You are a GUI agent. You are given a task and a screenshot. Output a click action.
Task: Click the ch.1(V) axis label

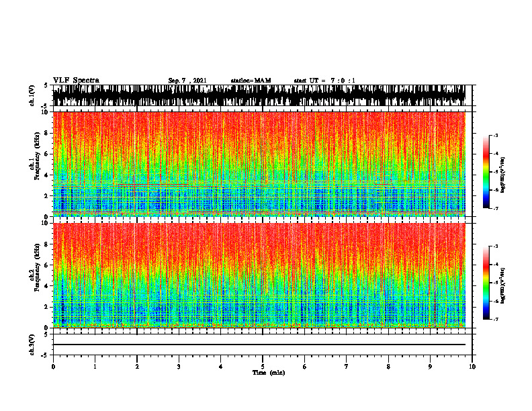pyautogui.click(x=33, y=95)
